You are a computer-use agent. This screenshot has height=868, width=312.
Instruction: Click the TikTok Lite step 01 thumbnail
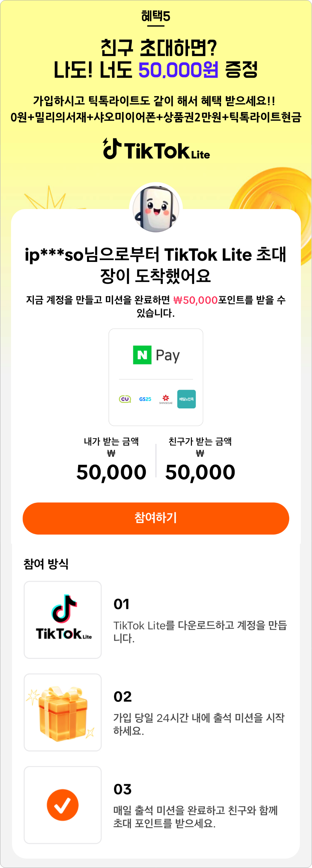[63, 620]
